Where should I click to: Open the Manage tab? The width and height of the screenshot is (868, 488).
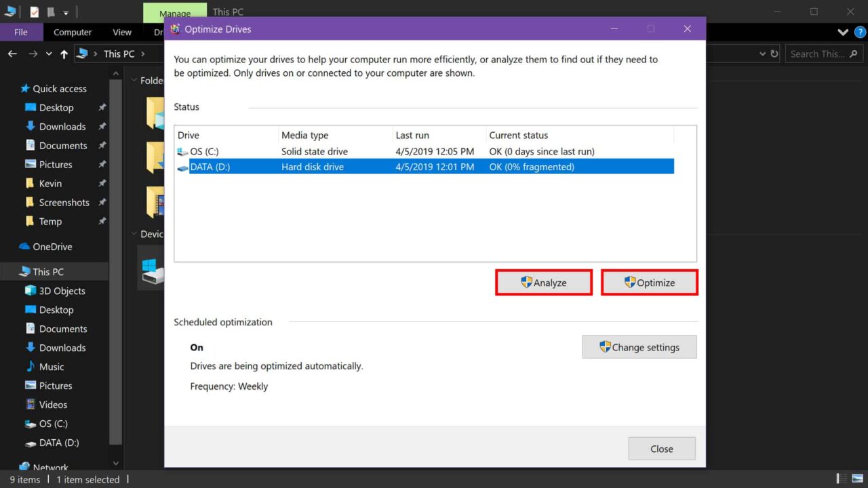(174, 13)
